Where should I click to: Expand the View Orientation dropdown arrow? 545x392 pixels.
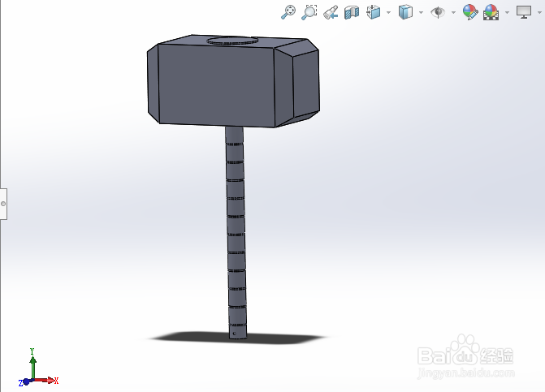click(388, 12)
